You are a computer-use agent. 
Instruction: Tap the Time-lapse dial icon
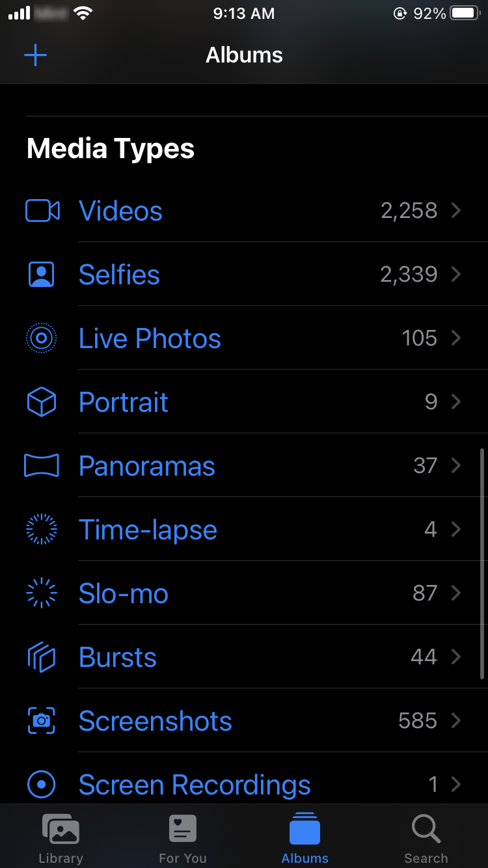[x=42, y=530]
